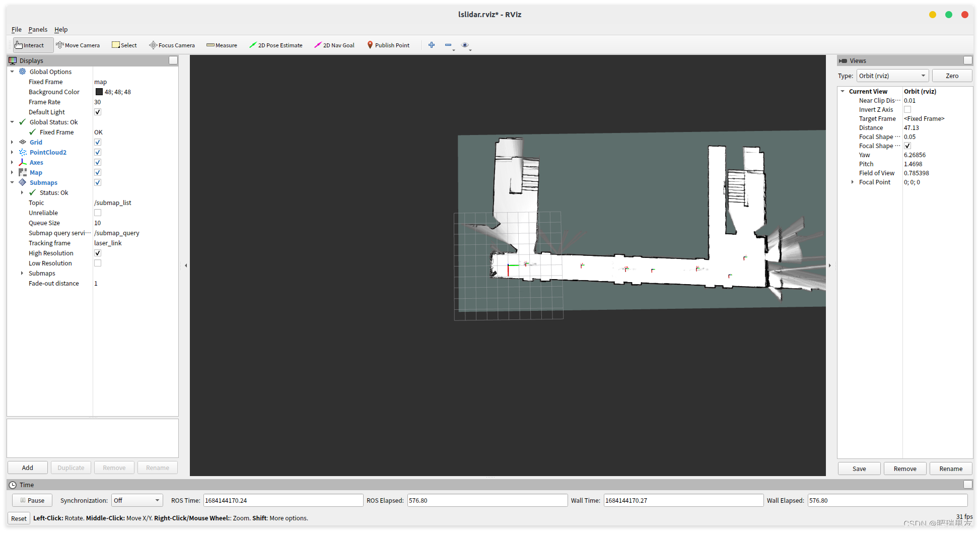980x533 pixels.
Task: Choose the Select tool
Action: point(124,45)
